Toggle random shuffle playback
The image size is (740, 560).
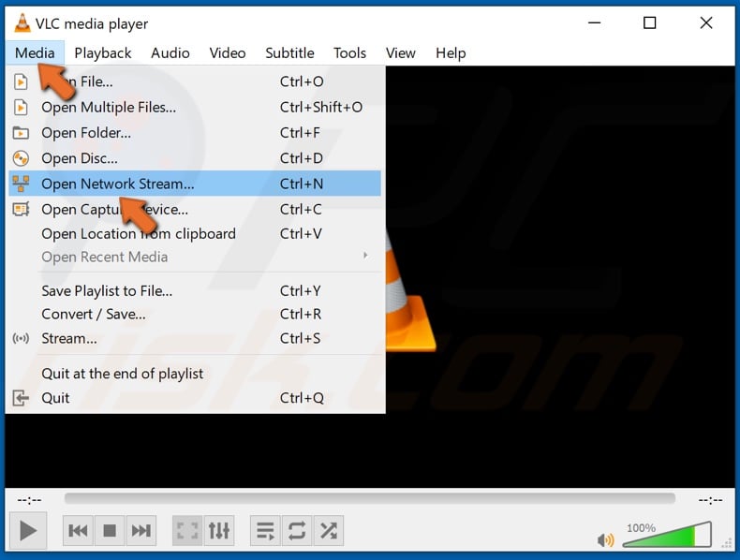(328, 531)
